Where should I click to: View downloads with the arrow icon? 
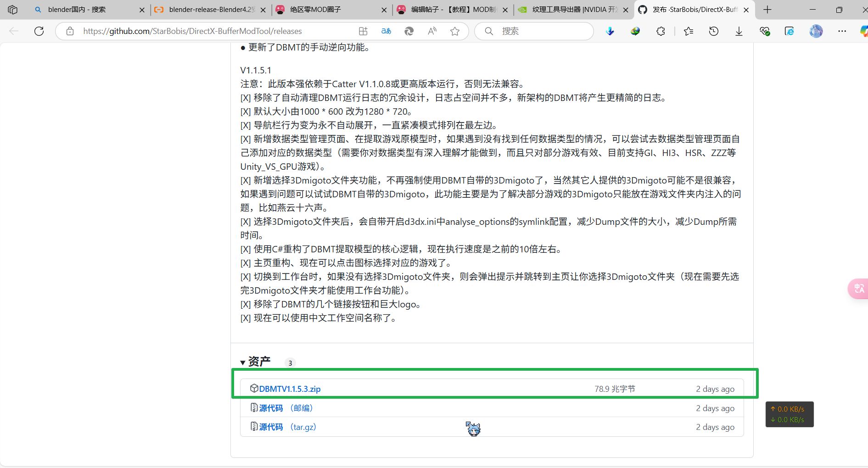click(739, 31)
